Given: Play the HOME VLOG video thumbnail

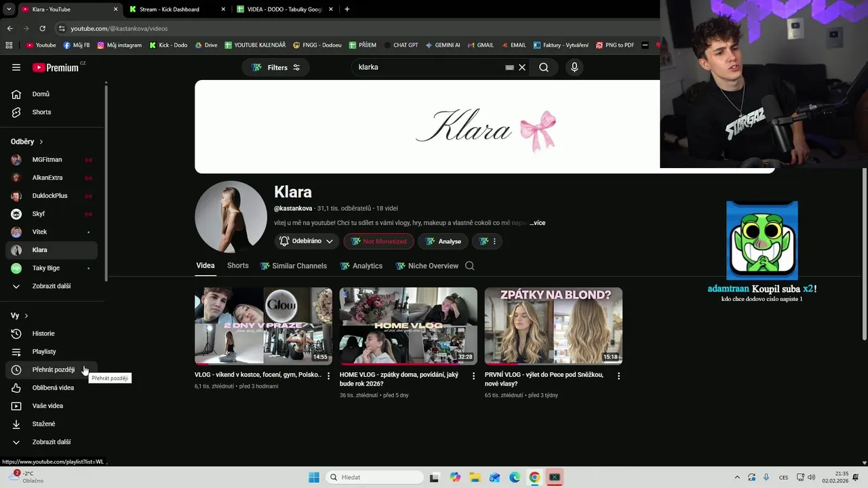Looking at the screenshot, I should [408, 326].
